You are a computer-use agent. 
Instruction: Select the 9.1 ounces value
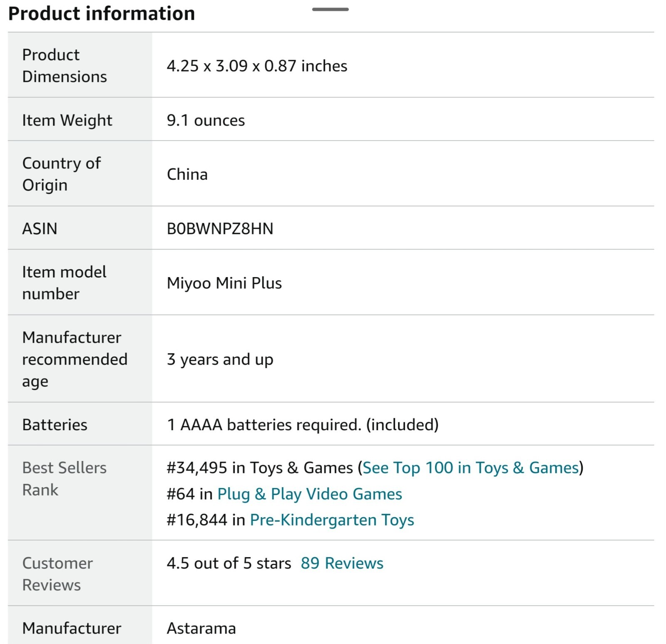(206, 120)
